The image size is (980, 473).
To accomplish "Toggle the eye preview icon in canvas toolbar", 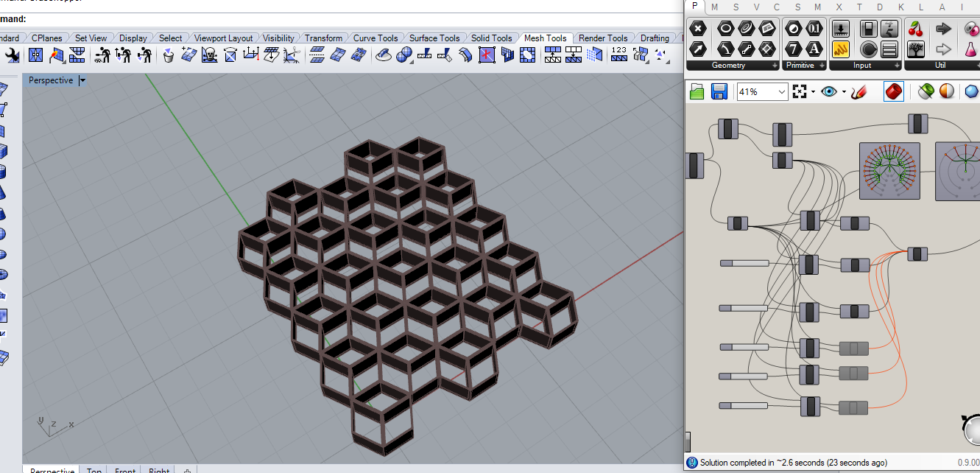I will pos(829,91).
